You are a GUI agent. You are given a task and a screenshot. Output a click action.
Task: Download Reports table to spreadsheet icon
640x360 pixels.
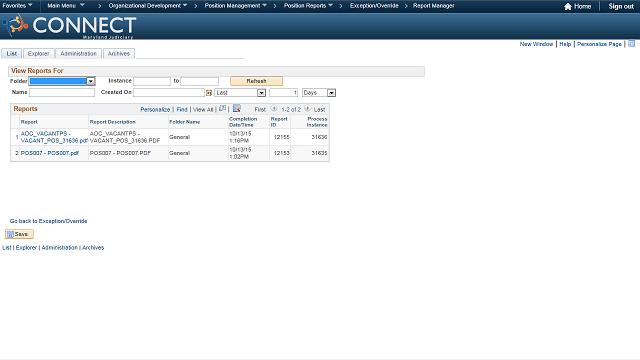click(237, 109)
